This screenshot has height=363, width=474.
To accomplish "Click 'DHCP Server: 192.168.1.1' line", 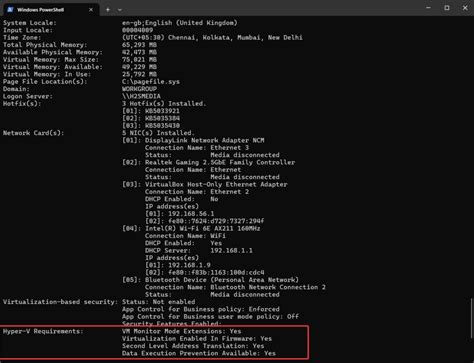I will pos(199,250).
